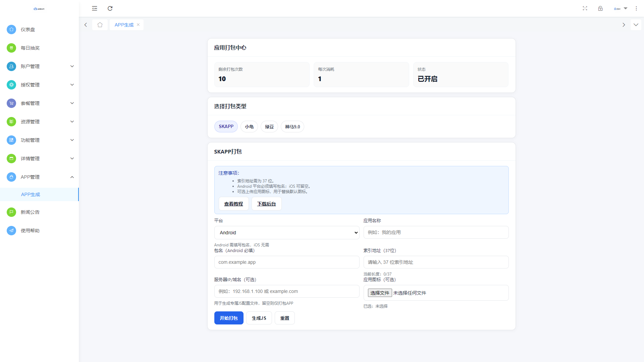644x362 pixels.
Task: Select the SKAPP packaging type
Action: click(x=226, y=127)
